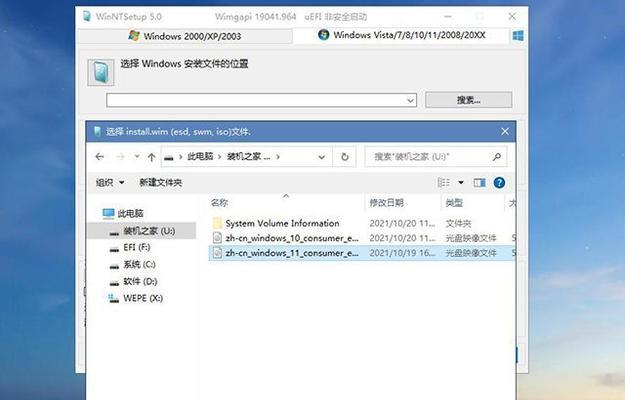The image size is (625, 400).
Task: Select zh-cn_windows_10_consumer ISO file
Action: pos(362,238)
